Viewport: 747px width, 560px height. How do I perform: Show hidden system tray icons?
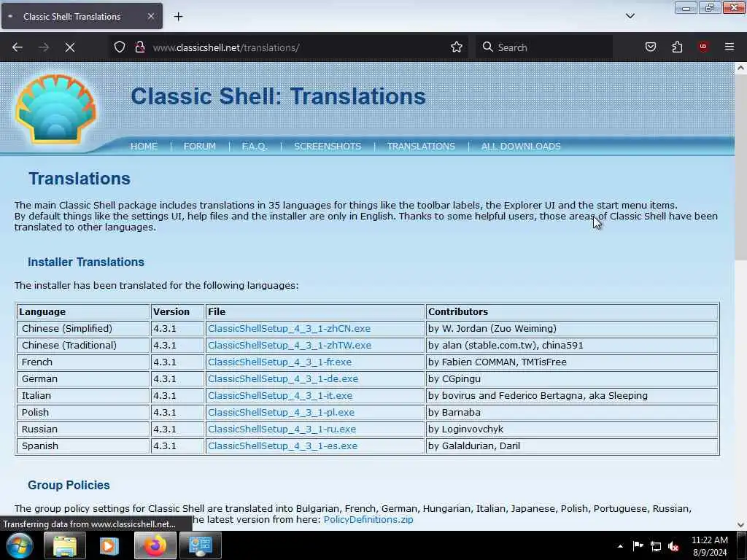tap(620, 546)
